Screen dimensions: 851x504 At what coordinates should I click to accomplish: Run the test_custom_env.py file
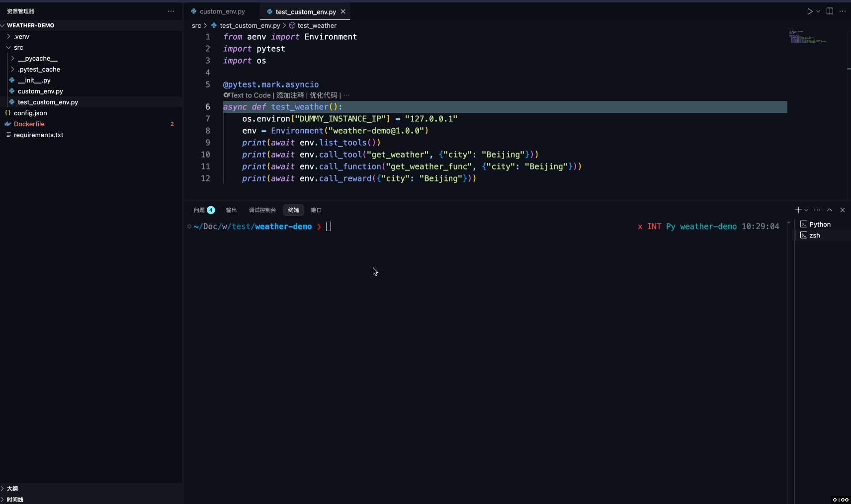[810, 11]
